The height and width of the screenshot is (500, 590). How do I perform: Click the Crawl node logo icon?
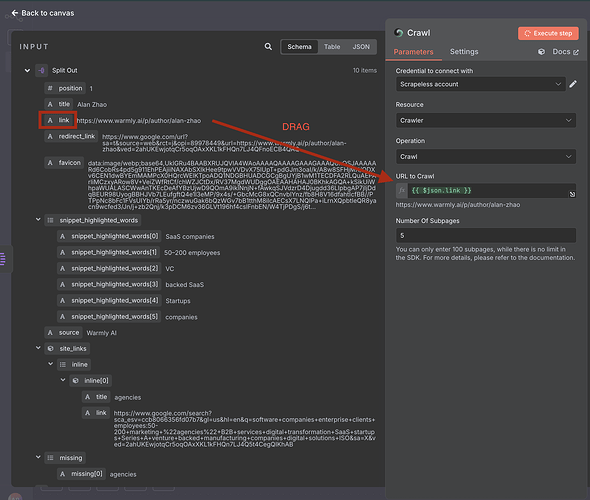pyautogui.click(x=399, y=33)
